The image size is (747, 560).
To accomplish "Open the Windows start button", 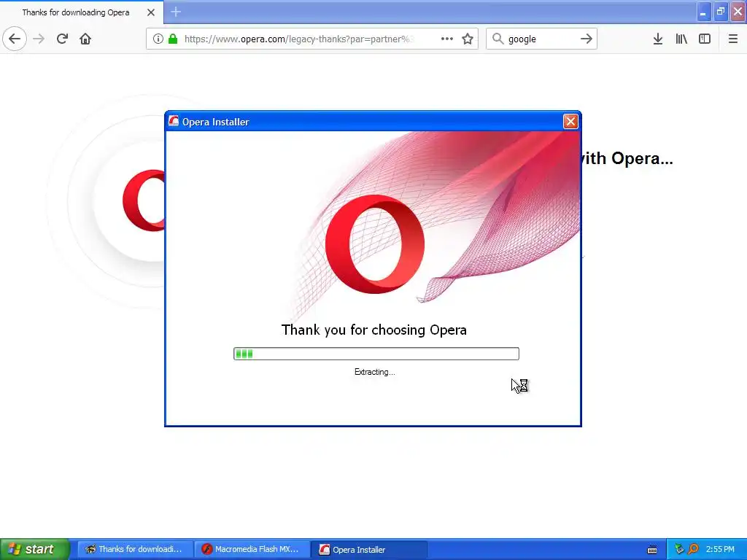I will click(x=34, y=549).
